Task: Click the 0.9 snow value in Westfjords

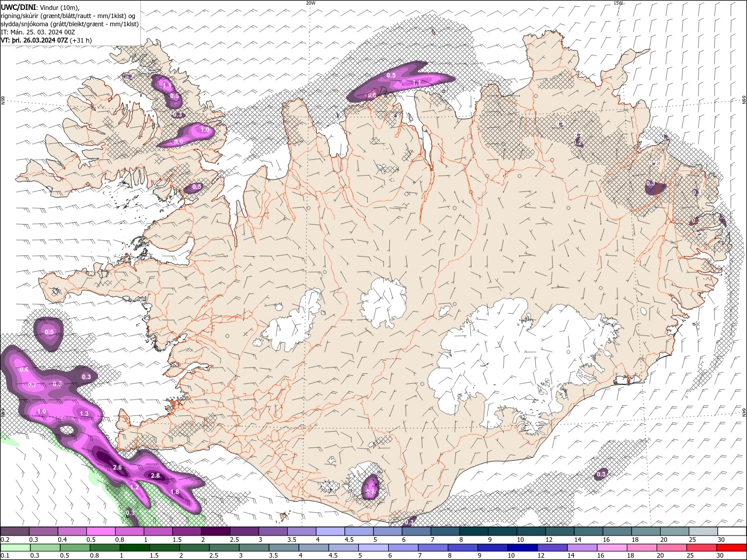Action: click(x=179, y=142)
